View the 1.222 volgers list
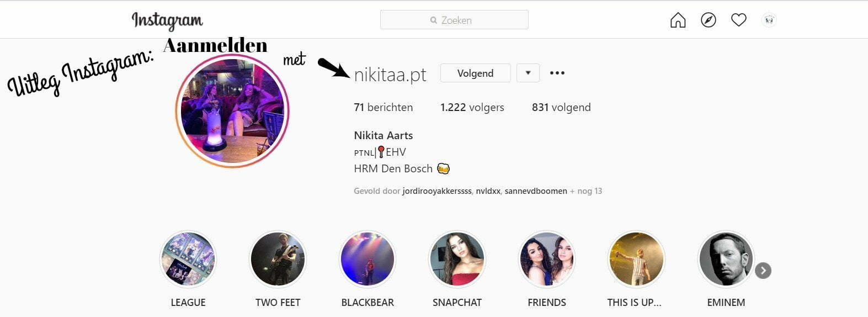 tap(472, 107)
